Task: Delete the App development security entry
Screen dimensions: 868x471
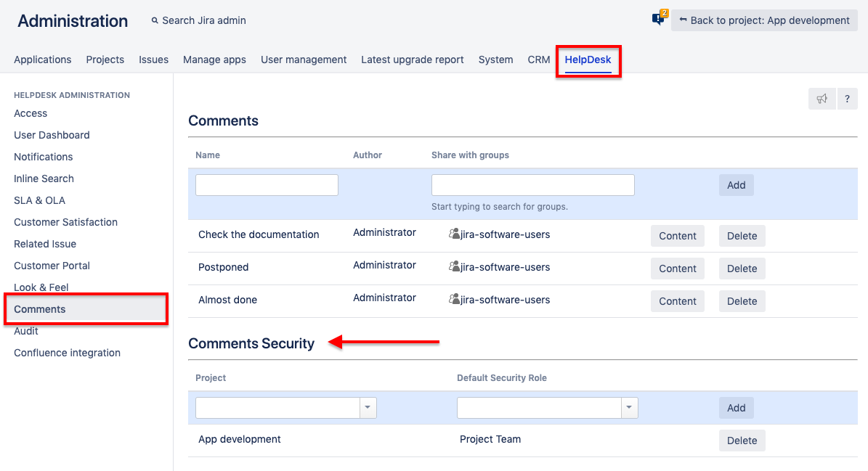Action: click(x=742, y=441)
